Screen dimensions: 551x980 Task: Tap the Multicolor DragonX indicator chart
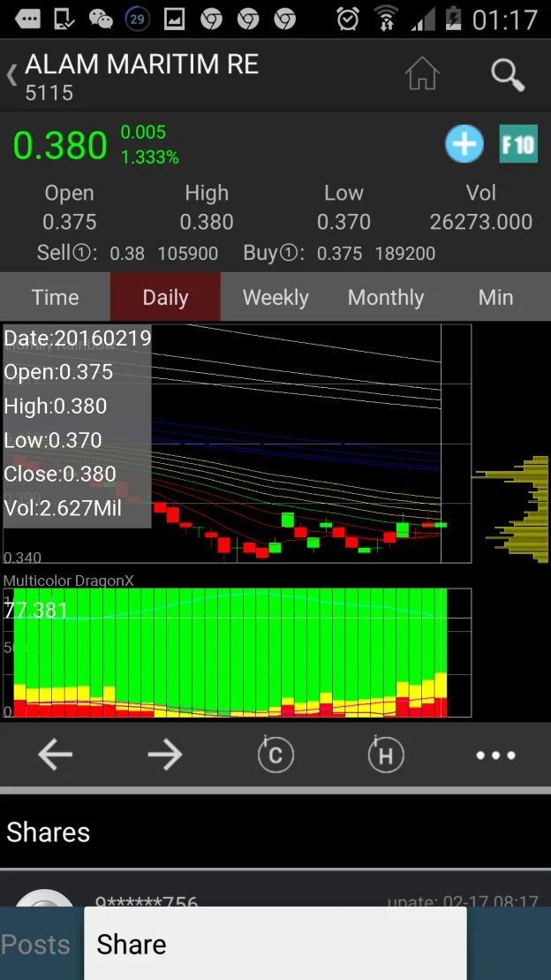[238, 652]
